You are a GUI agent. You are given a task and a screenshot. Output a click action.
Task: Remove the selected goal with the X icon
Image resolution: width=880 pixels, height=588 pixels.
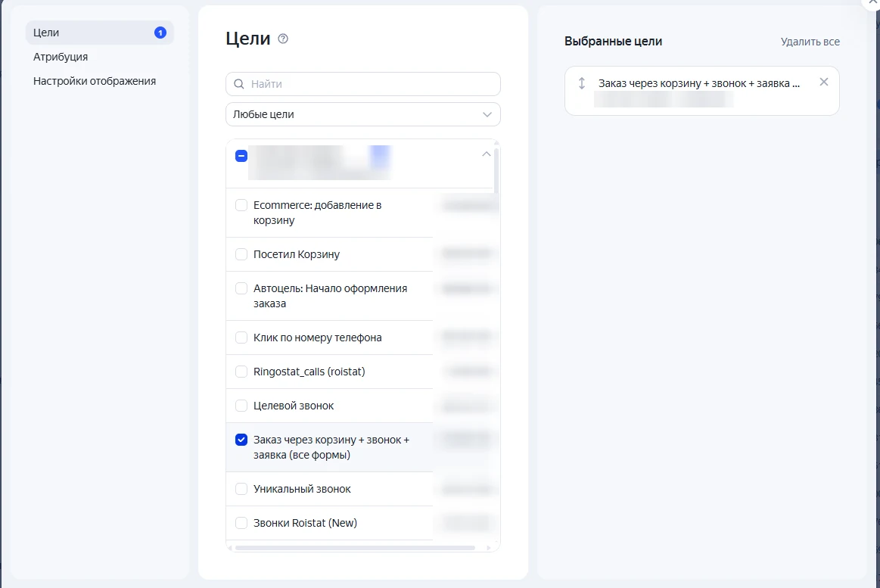point(824,82)
